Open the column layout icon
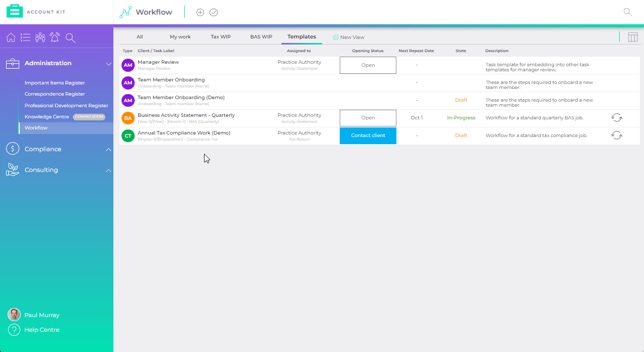644x352 pixels. pos(633,37)
